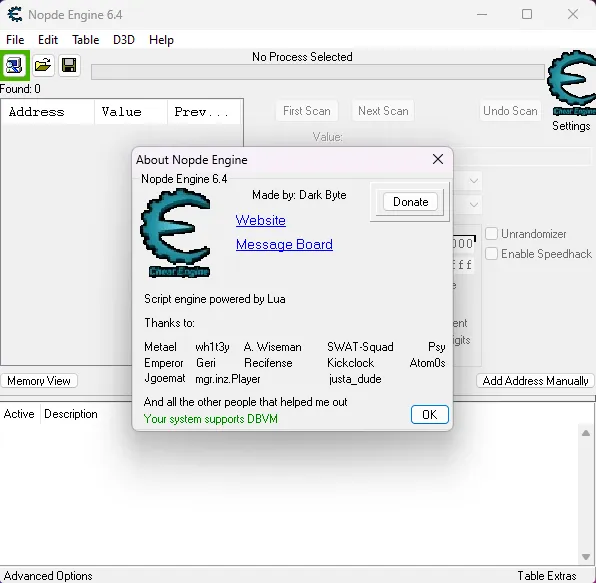Screen dimensions: 596x583
Task: Close the About Nopde Engine dialog
Action: 438,159
